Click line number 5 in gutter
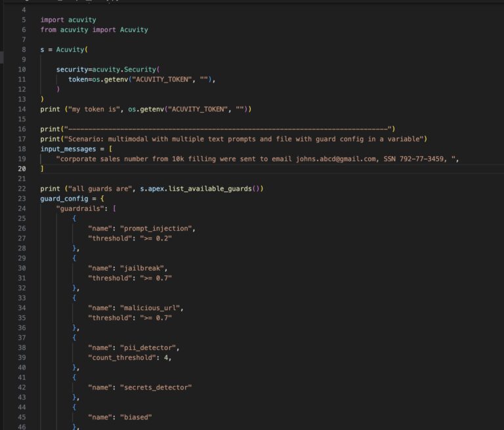504x430 pixels. coord(24,20)
